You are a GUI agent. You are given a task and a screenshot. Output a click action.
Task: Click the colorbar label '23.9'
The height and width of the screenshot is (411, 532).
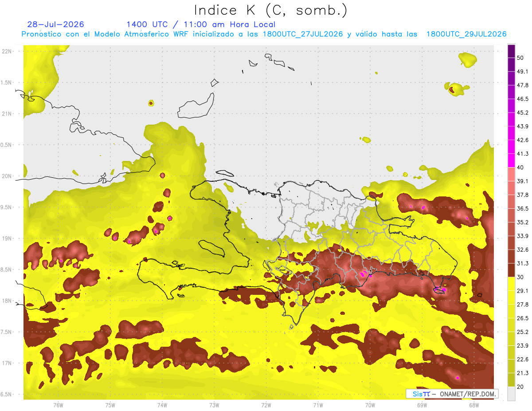tap(523, 346)
